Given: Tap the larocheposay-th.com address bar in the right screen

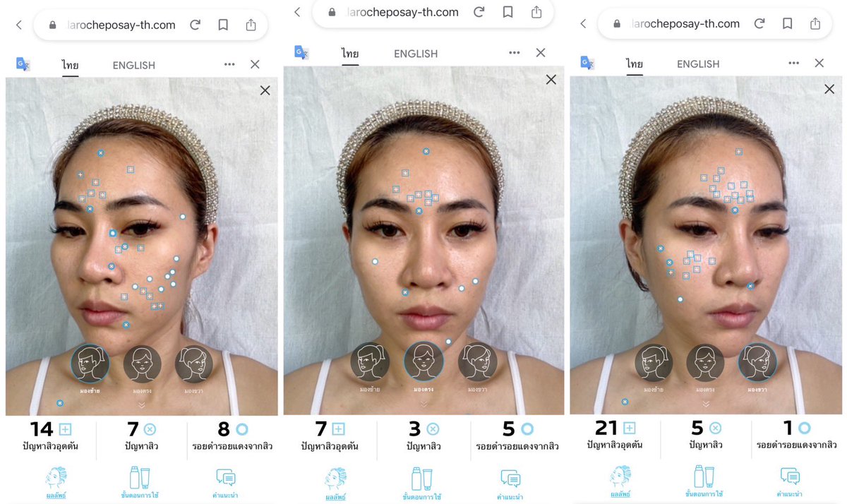Looking at the screenshot, I should tap(715, 24).
